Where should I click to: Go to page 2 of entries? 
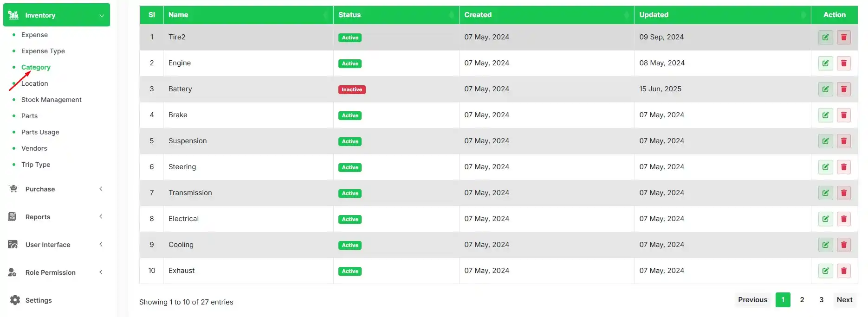coord(802,300)
